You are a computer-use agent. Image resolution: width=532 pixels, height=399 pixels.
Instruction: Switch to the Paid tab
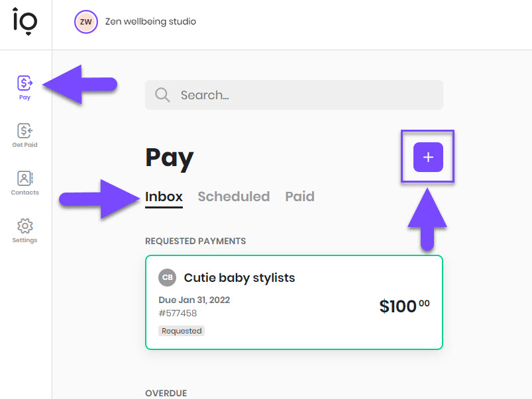click(299, 197)
